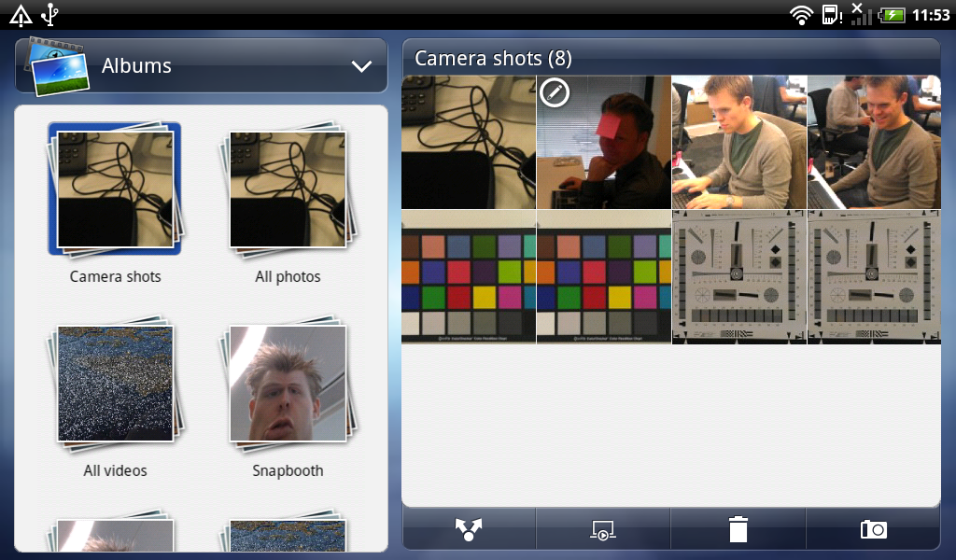Tap the warning triangle notification icon

[x=21, y=15]
